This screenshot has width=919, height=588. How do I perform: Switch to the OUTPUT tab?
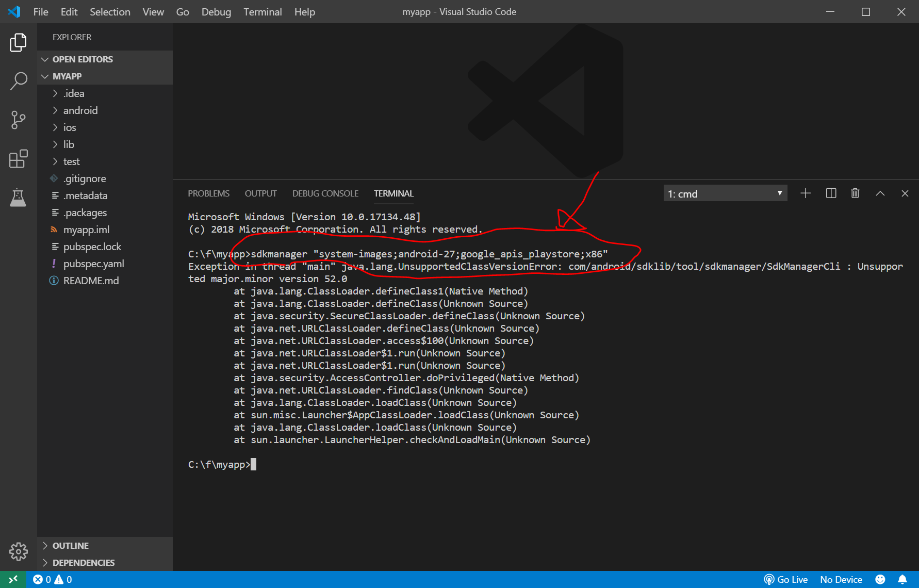[260, 193]
